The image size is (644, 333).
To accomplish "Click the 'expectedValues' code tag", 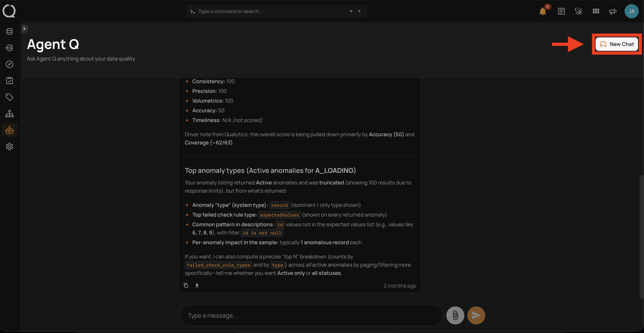I will [x=279, y=215].
